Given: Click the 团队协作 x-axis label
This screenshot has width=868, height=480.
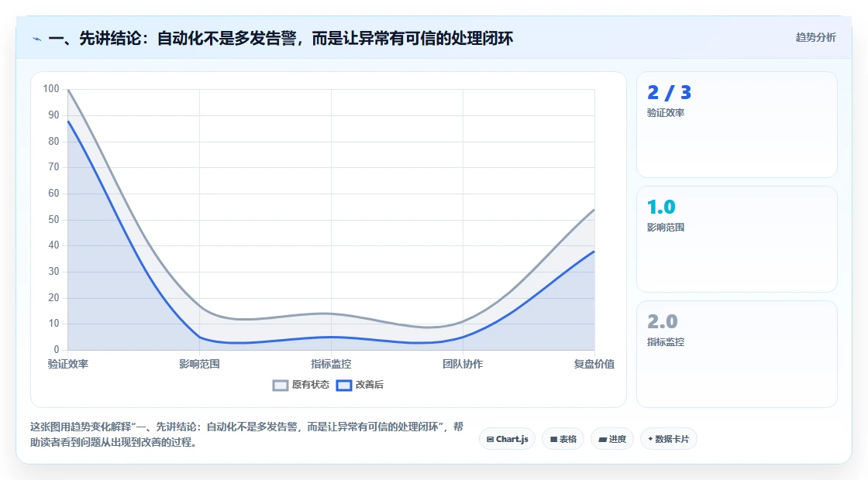Looking at the screenshot, I should 463,364.
